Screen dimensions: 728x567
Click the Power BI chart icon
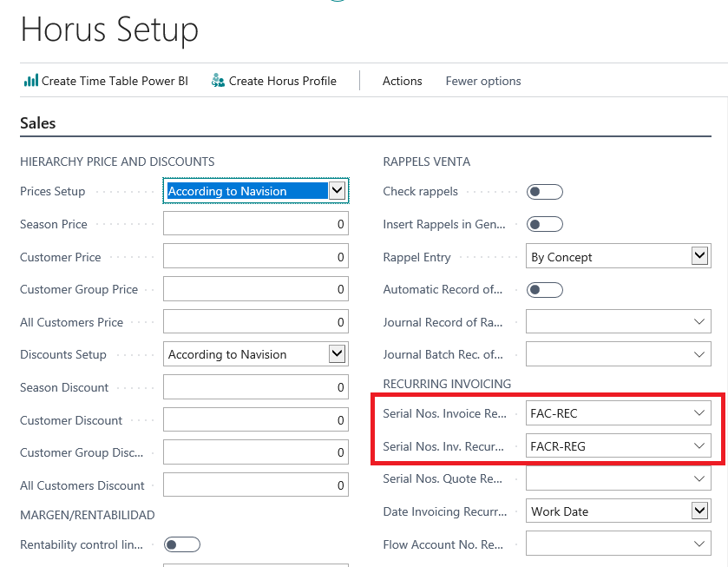(31, 81)
